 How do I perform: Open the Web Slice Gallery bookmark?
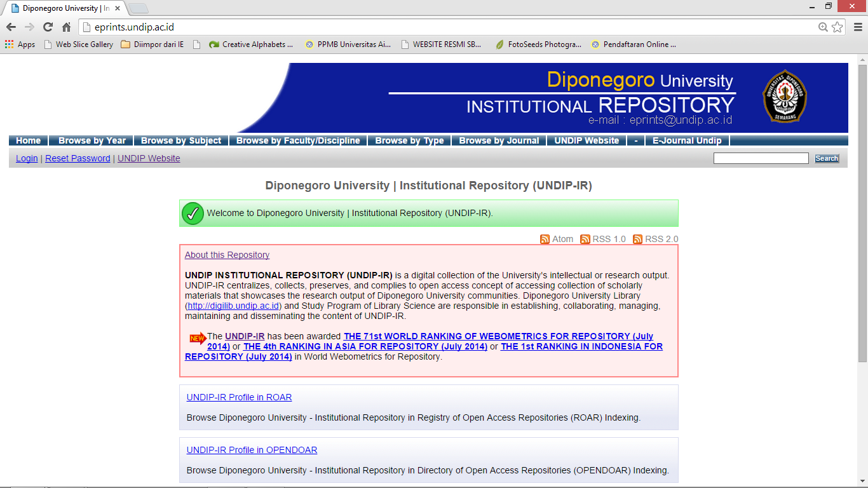point(79,44)
